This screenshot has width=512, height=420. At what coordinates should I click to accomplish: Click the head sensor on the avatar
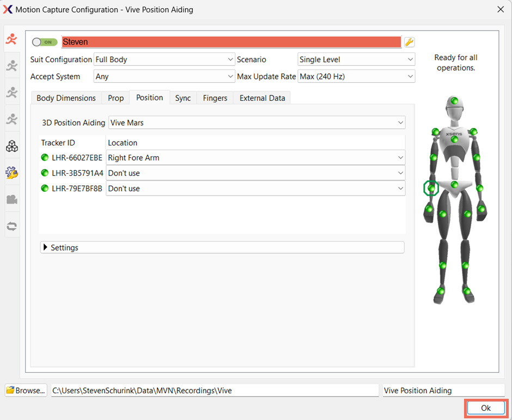click(454, 102)
